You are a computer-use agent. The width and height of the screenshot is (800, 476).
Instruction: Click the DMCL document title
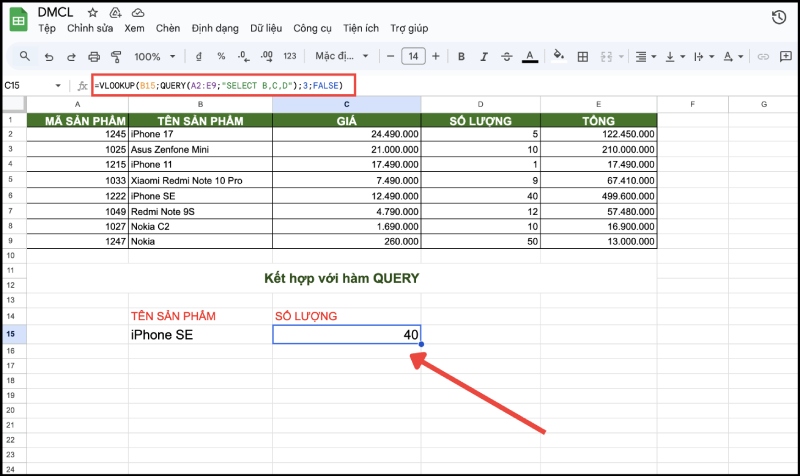coord(56,12)
